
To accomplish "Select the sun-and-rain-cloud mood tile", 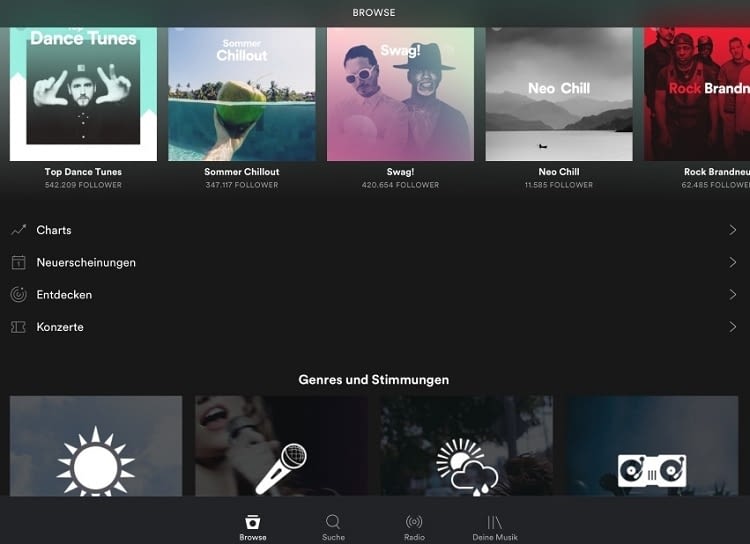I will coord(467,445).
